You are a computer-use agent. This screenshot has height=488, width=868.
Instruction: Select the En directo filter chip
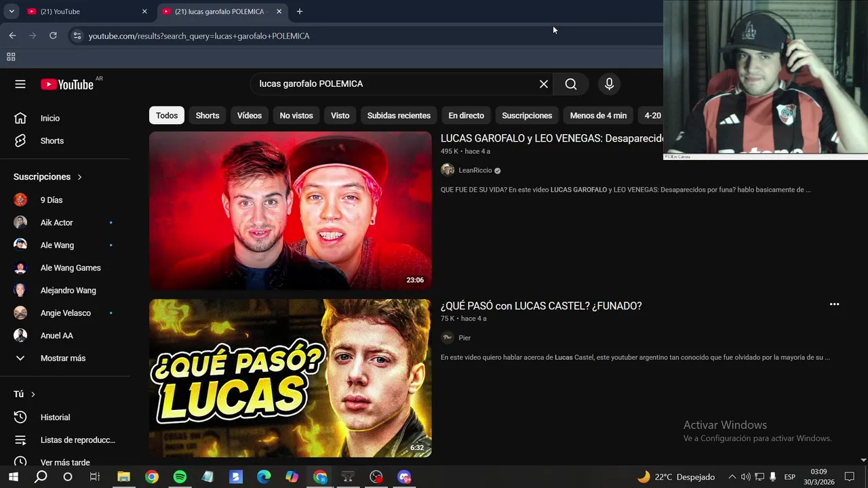[466, 116]
